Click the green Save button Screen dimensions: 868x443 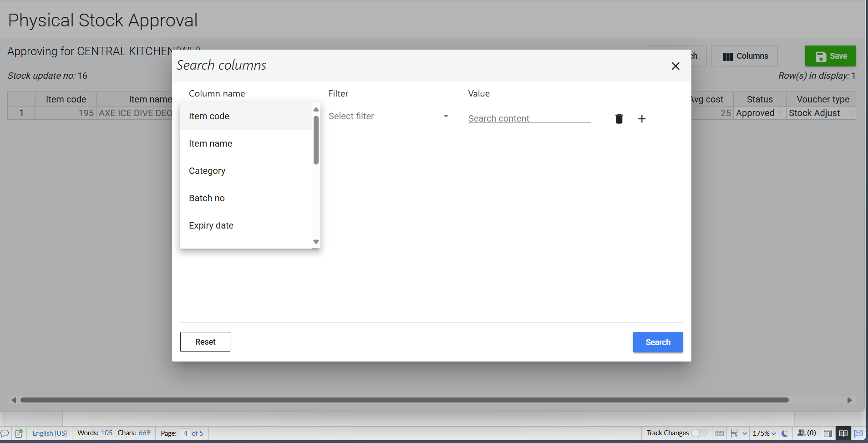coord(831,56)
